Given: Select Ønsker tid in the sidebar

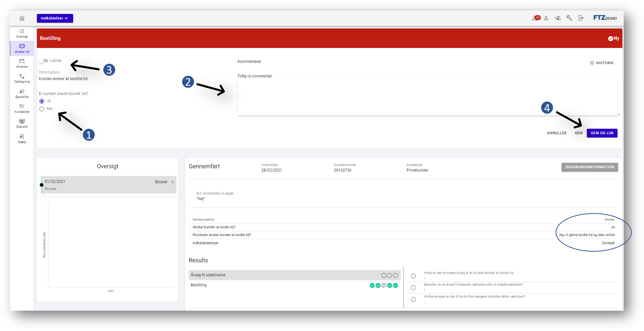Looking at the screenshot, I should 22,49.
